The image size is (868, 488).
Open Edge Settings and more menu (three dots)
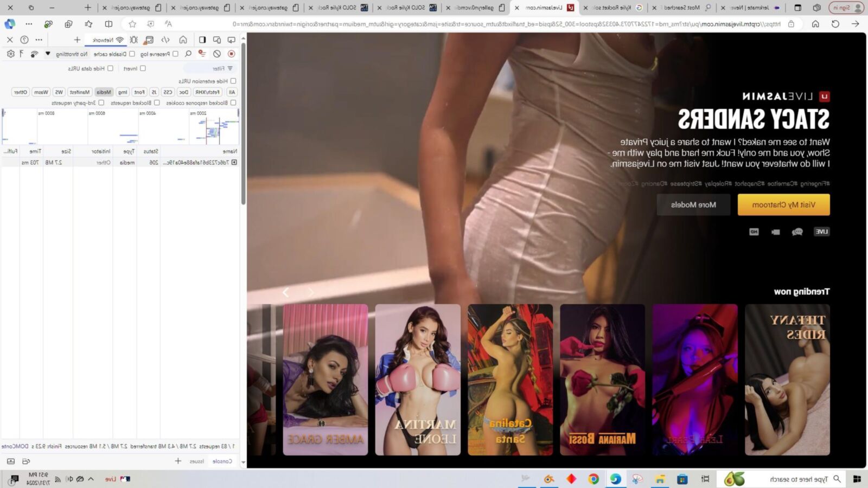click(x=29, y=24)
